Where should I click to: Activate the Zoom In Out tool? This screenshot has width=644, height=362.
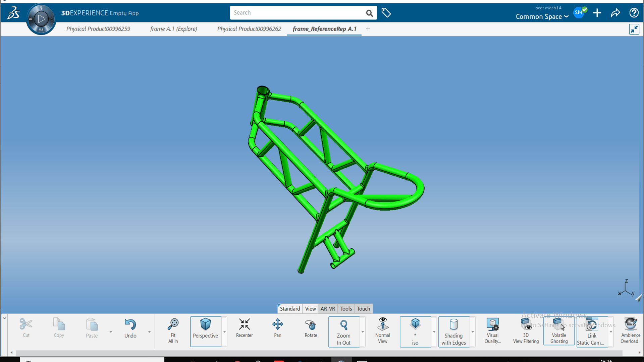(x=344, y=331)
